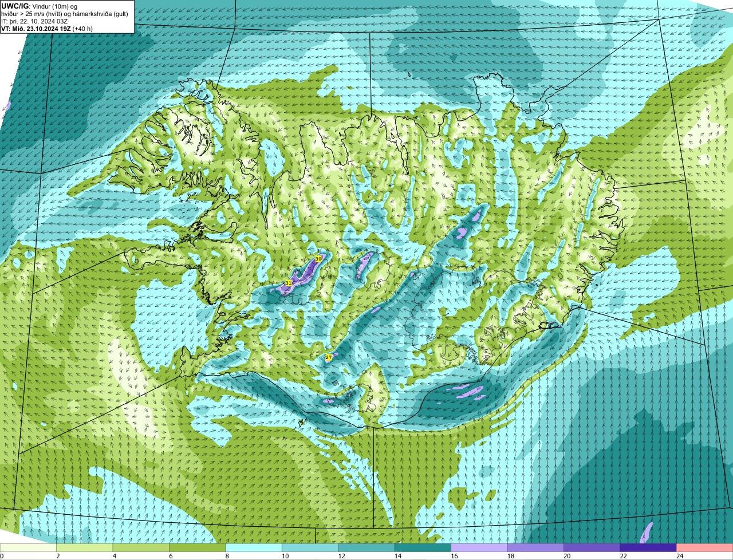The height and width of the screenshot is (560, 733).
Task: Click the yellow gust label 30
Action: [318, 259]
